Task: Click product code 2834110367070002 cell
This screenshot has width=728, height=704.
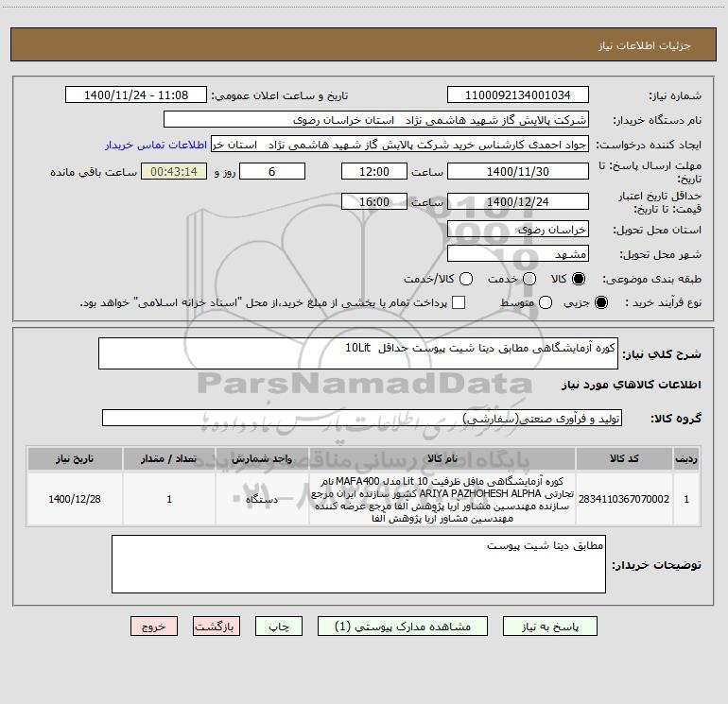Action: click(x=624, y=499)
